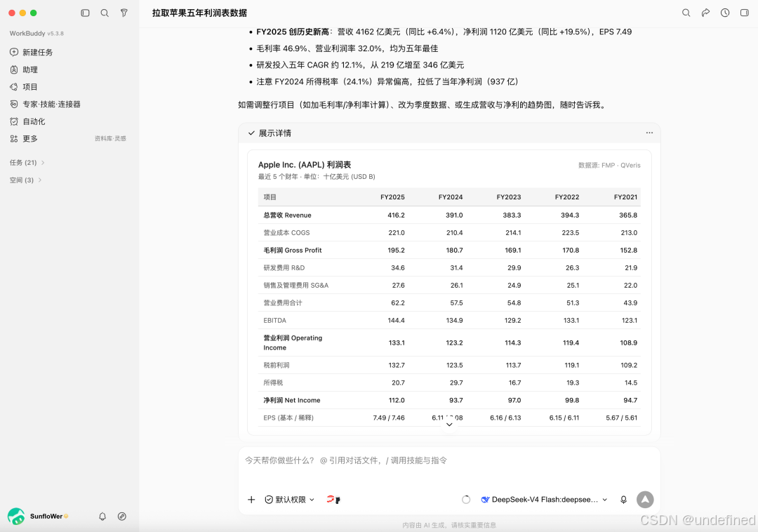
Task: Click the 所得税 row label
Action: click(273, 383)
